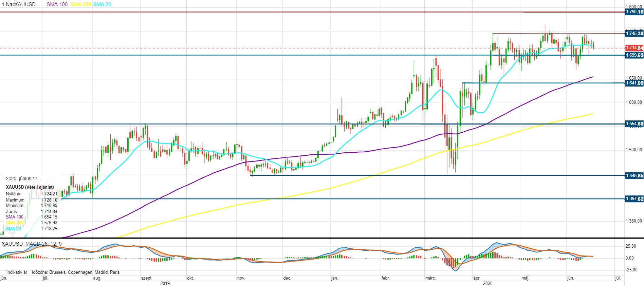Click the red 1 714,84 current price tag
The height and width of the screenshot is (286, 644).
[x=634, y=48]
